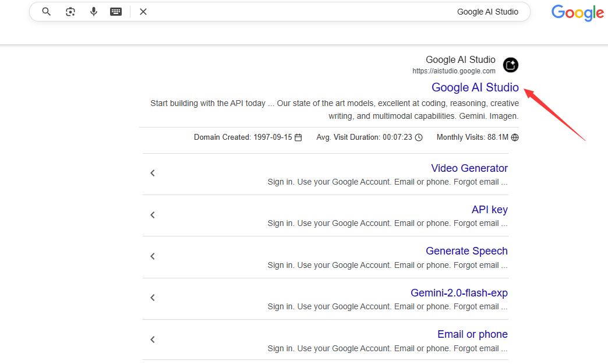The height and width of the screenshot is (364, 608).
Task: Open search by image camera icon
Action: pos(70,12)
